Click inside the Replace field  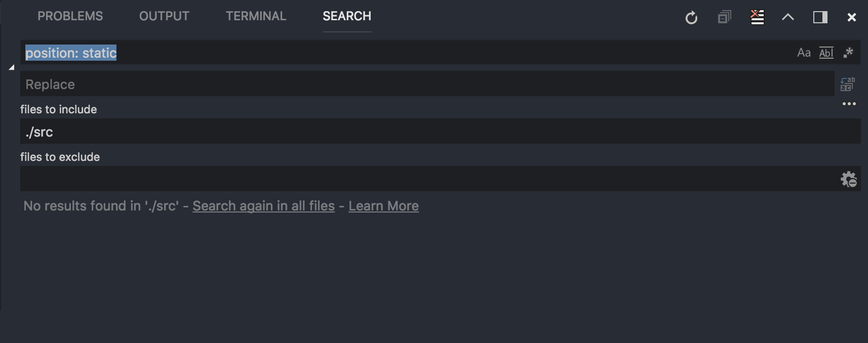point(304,84)
